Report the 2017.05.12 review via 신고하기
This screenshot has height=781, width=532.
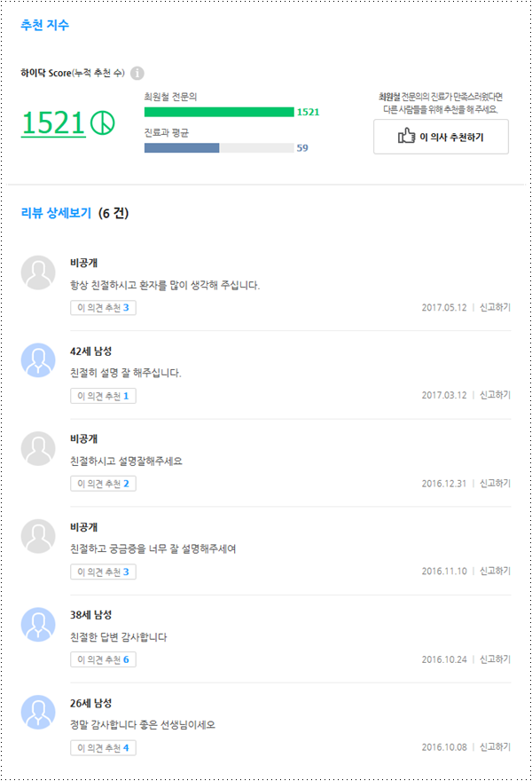(495, 308)
